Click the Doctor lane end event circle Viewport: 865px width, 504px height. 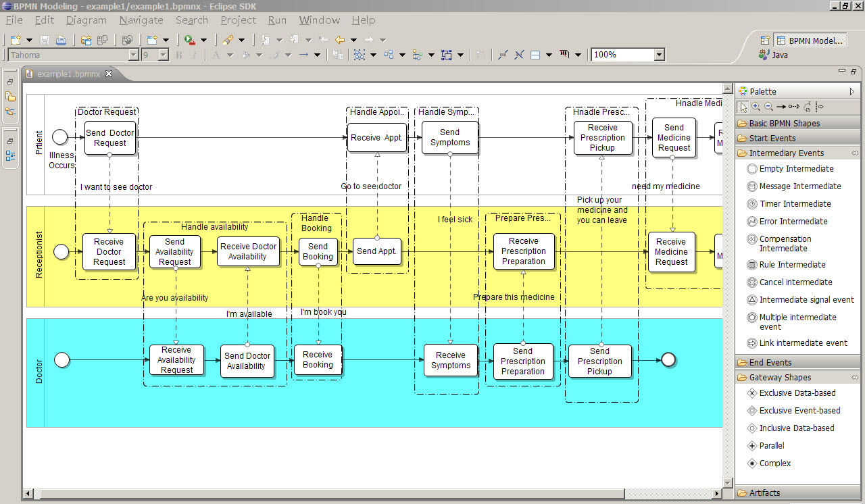668,360
